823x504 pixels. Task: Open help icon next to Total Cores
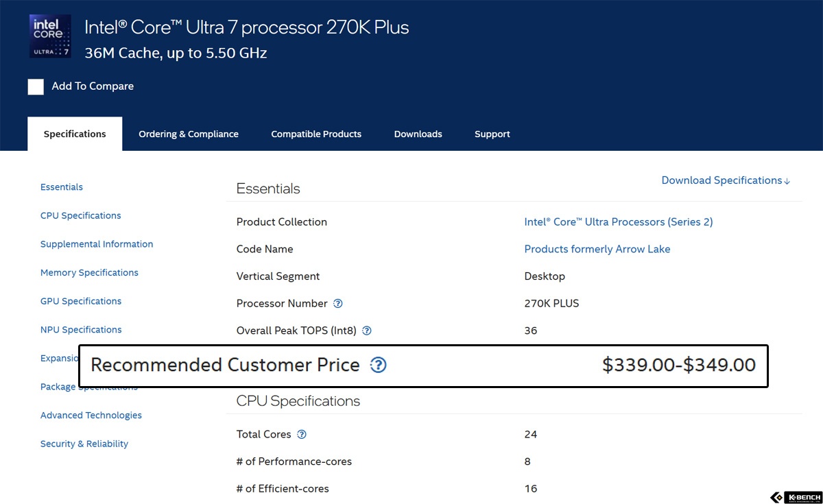pos(302,434)
